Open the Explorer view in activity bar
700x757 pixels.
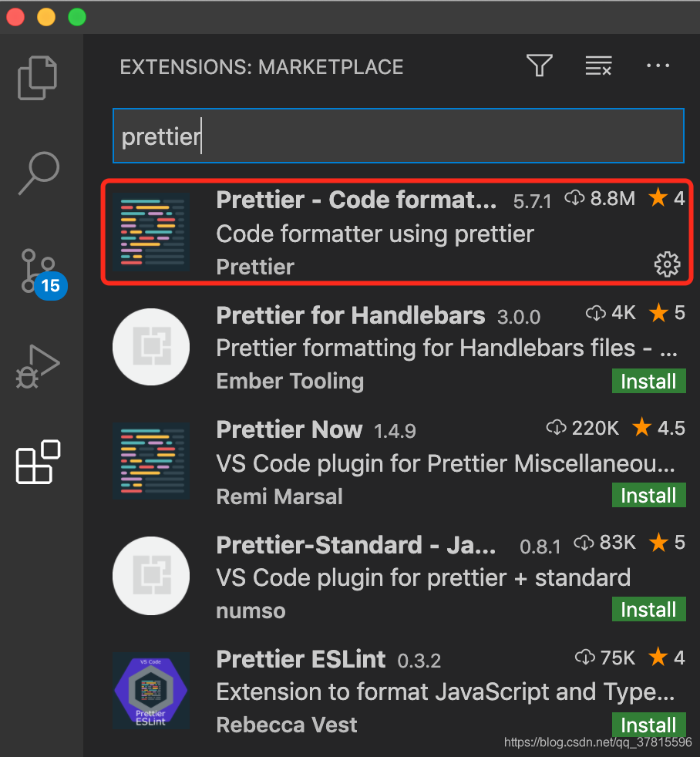[38, 78]
